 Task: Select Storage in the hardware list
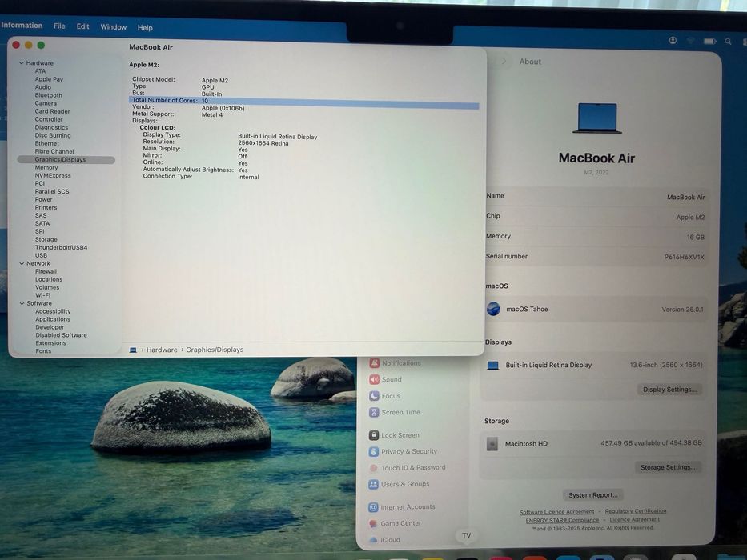tap(46, 239)
